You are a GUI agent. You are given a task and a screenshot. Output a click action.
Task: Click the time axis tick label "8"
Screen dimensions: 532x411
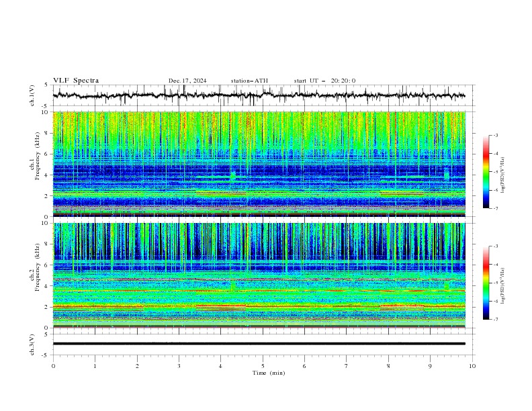tap(388, 366)
